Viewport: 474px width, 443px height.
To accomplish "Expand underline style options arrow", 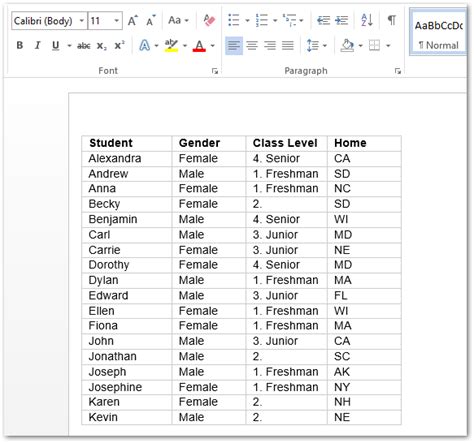I will (69, 46).
